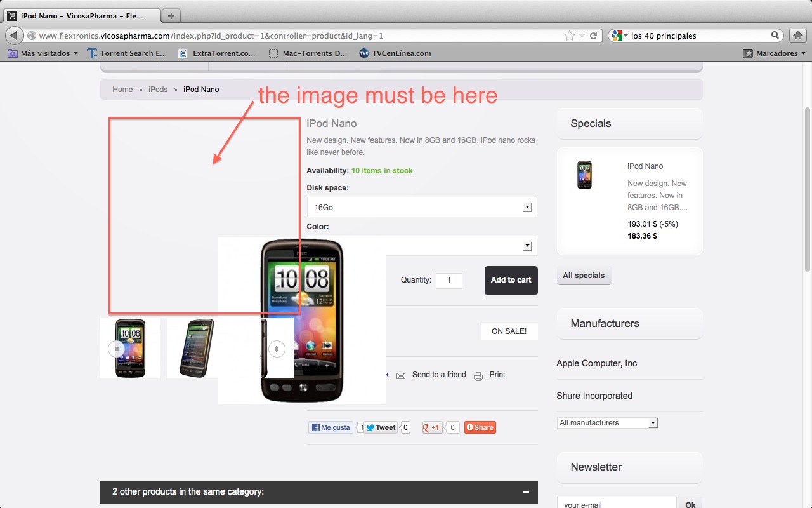
Task: Click the orange Share button
Action: [480, 427]
